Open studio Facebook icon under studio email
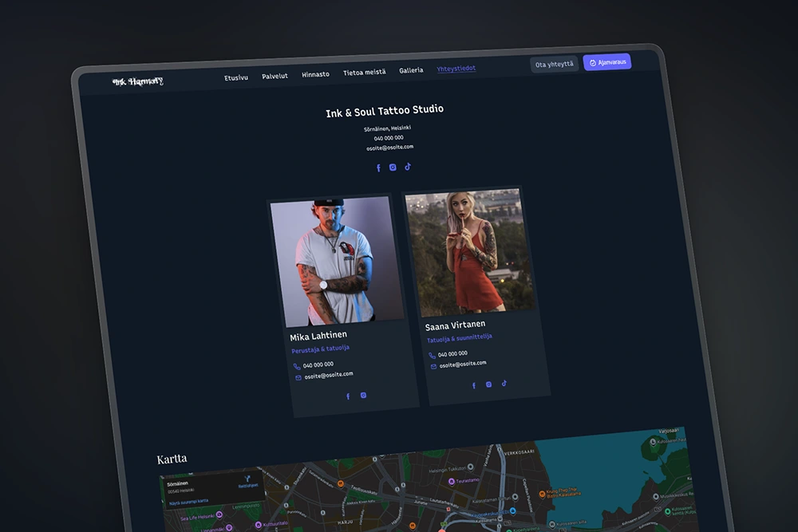 coord(378,167)
